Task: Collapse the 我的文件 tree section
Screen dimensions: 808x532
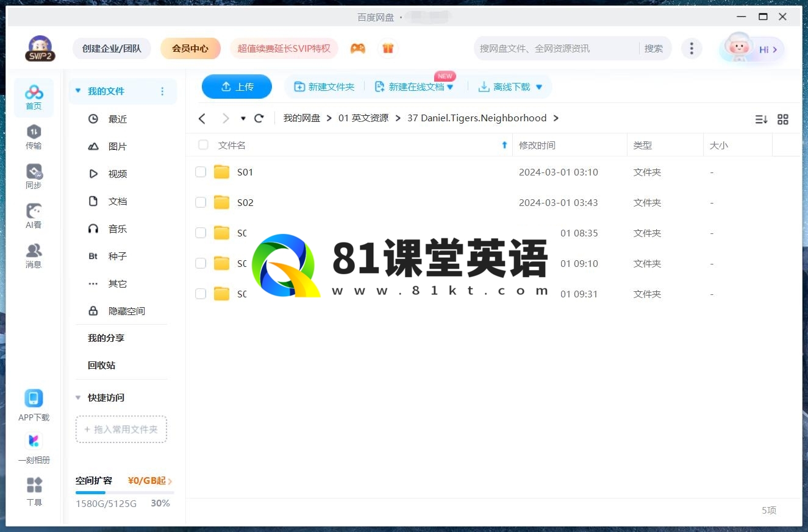Action: pyautogui.click(x=78, y=91)
